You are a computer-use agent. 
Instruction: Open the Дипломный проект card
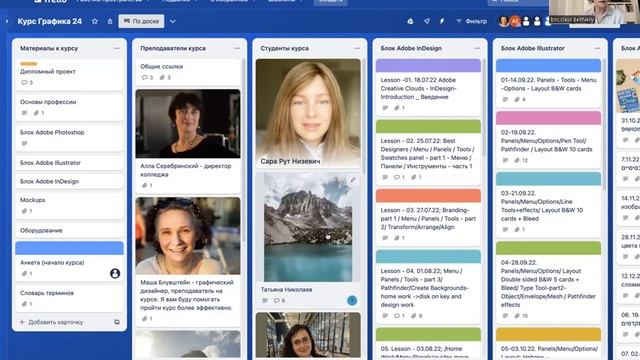coord(69,75)
